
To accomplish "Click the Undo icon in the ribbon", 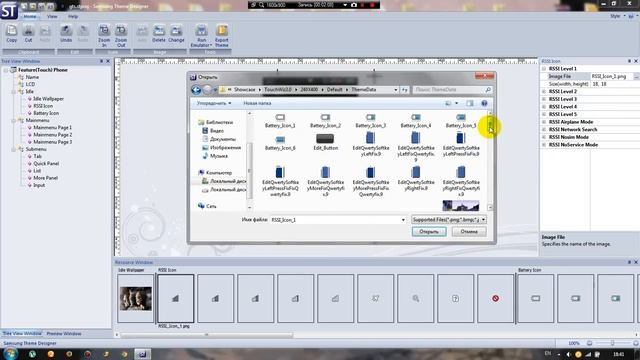I will coord(66,33).
